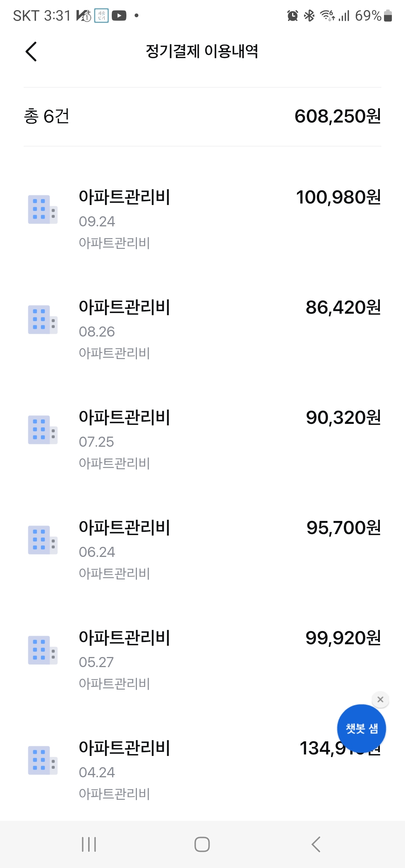405x868 pixels.
Task: Select the 90,320원 payment record
Action: click(x=202, y=439)
